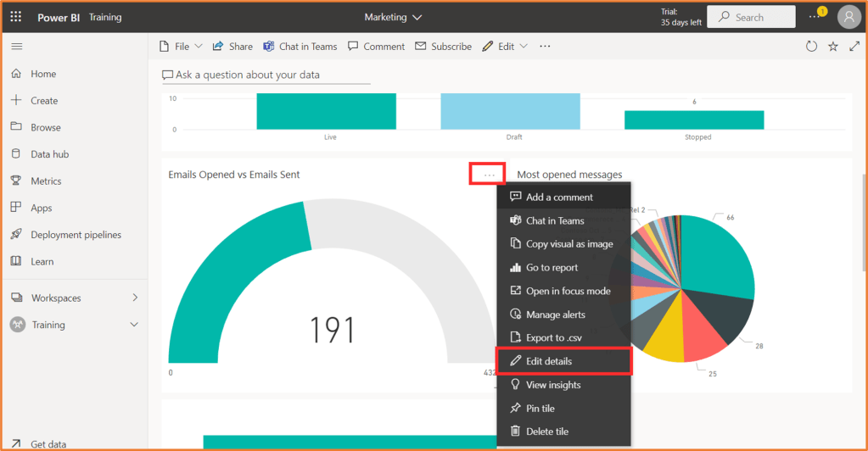Click the Live bar in chart
This screenshot has height=451, width=868.
pyautogui.click(x=326, y=111)
